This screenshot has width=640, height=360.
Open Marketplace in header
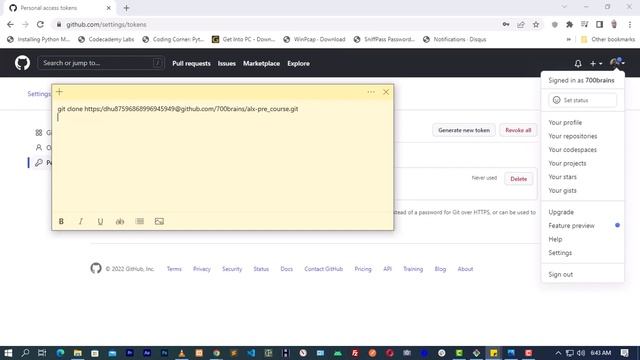(261, 63)
